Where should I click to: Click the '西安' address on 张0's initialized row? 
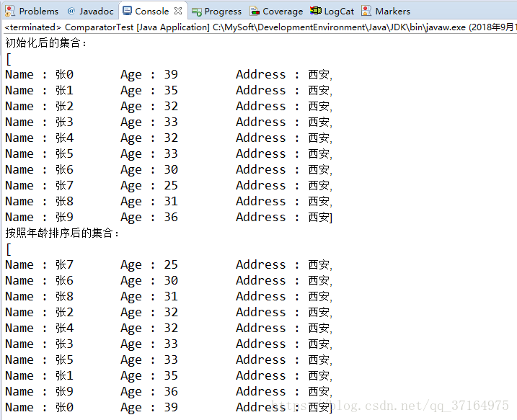[x=319, y=74]
